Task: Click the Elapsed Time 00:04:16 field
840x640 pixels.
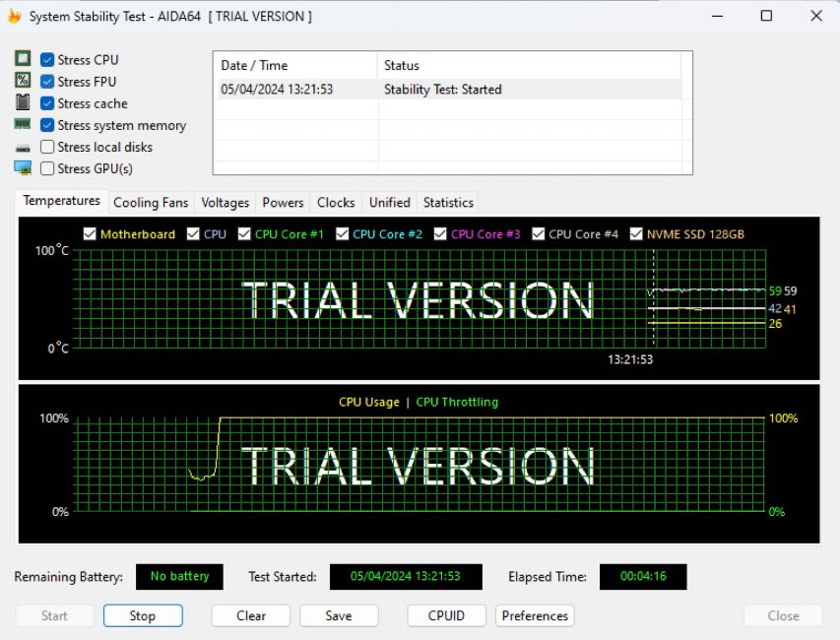Action: pyautogui.click(x=643, y=576)
